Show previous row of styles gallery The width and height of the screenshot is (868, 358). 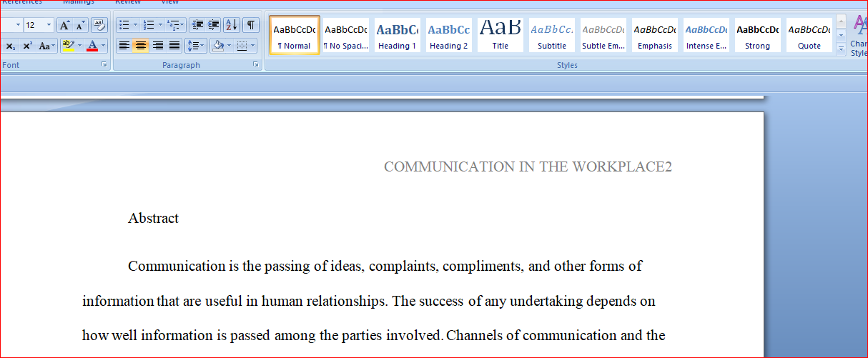[x=841, y=21]
